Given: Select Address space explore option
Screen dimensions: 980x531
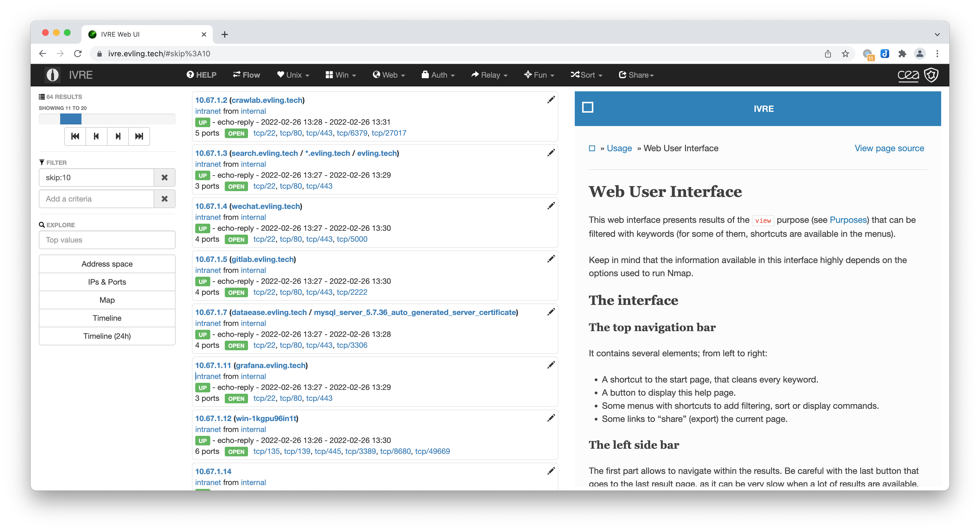Looking at the screenshot, I should point(107,264).
